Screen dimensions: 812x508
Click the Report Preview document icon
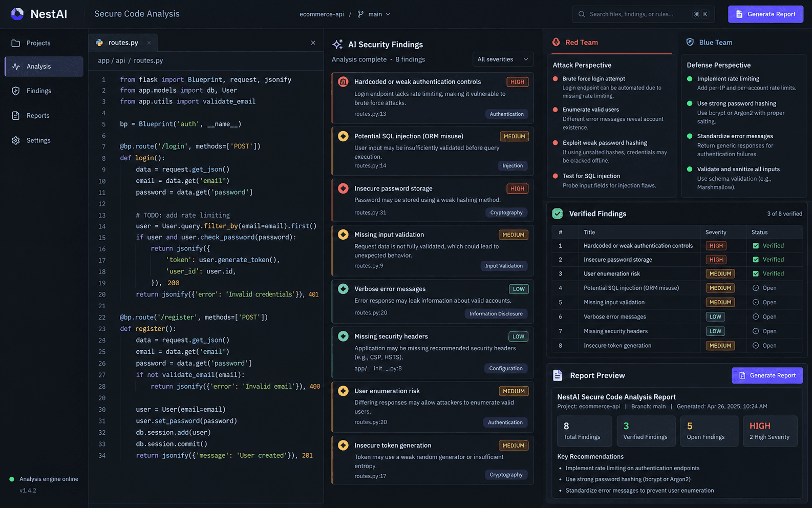[x=558, y=375]
